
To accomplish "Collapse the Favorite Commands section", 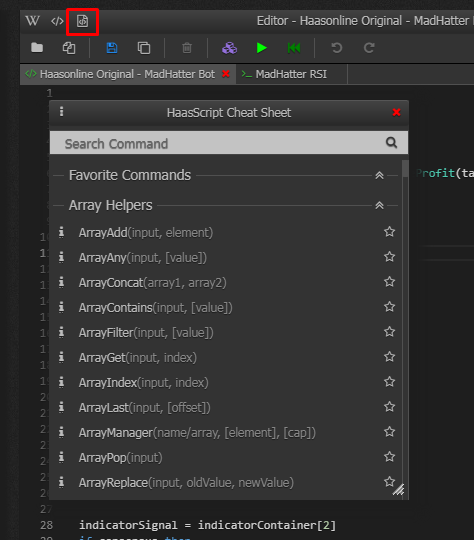I will point(379,175).
